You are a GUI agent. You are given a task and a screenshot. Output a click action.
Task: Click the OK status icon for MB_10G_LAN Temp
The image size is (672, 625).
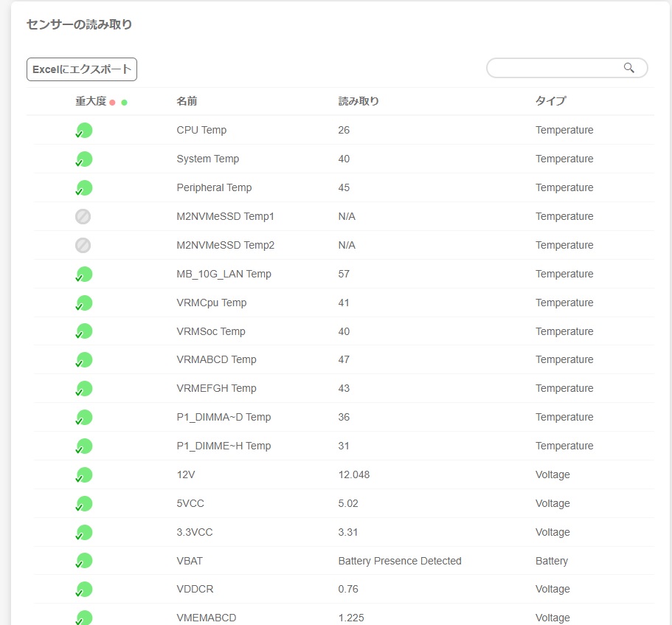pos(84,274)
